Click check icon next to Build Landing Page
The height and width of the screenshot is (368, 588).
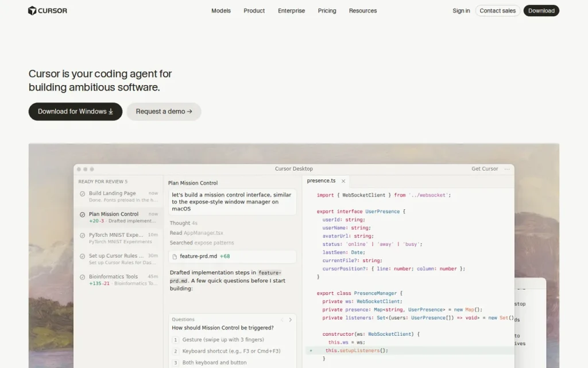point(82,194)
